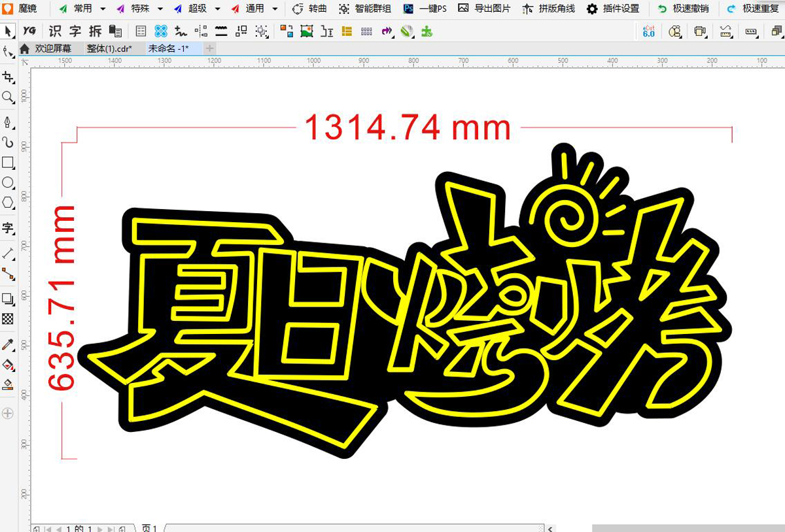Switch to the 整体(1).cdr tab
Screen dimensions: 785x532
tap(109, 48)
